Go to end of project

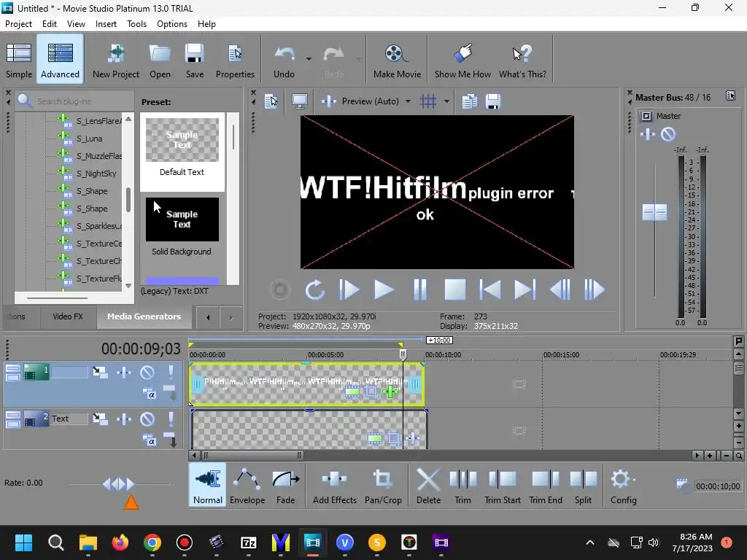click(x=525, y=289)
